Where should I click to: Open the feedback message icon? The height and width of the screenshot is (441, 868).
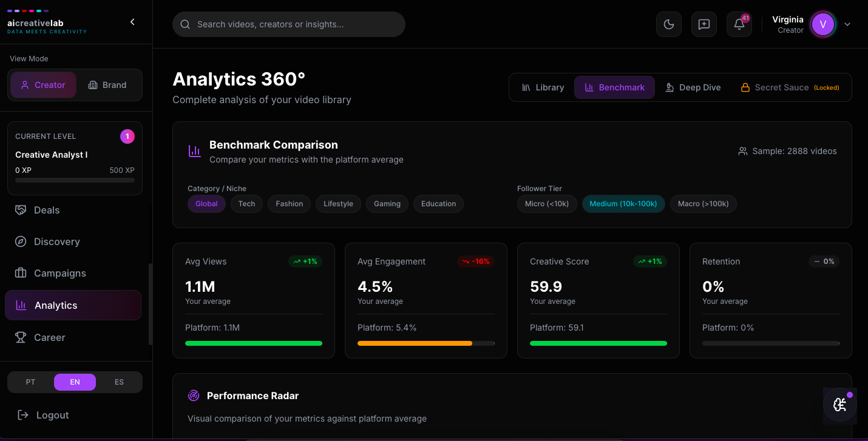(x=704, y=24)
